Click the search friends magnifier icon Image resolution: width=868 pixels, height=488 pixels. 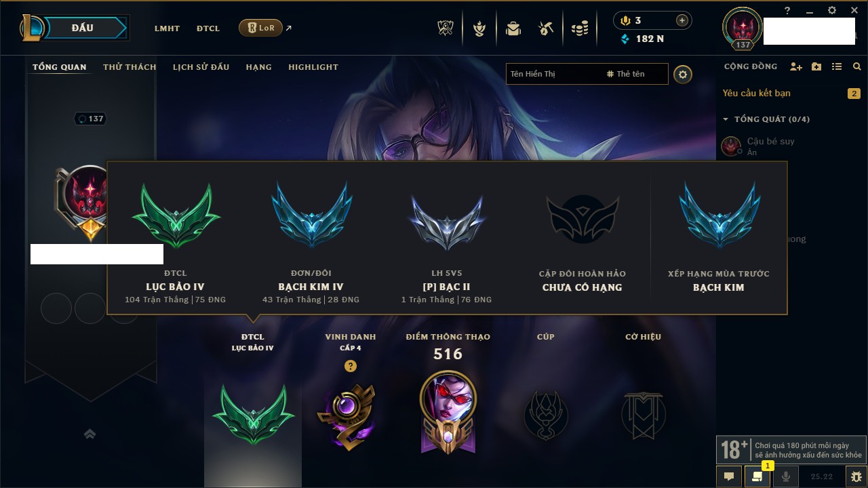pos(857,66)
